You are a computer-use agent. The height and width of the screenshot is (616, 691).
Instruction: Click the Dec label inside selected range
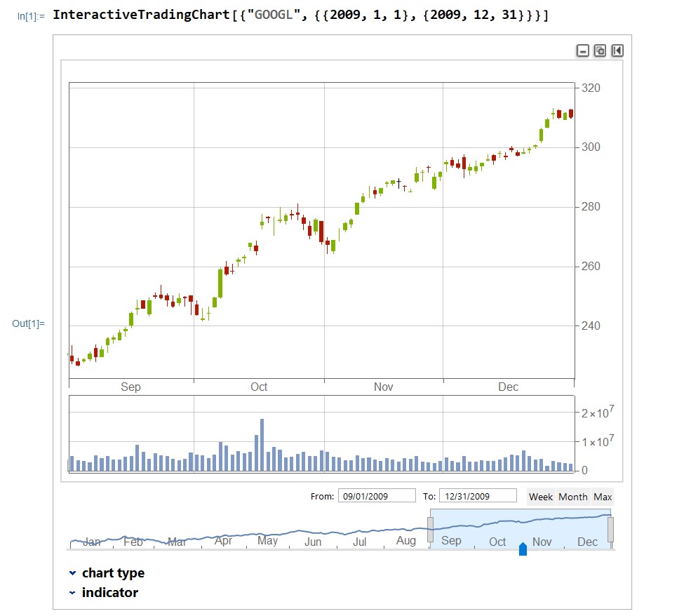click(587, 542)
